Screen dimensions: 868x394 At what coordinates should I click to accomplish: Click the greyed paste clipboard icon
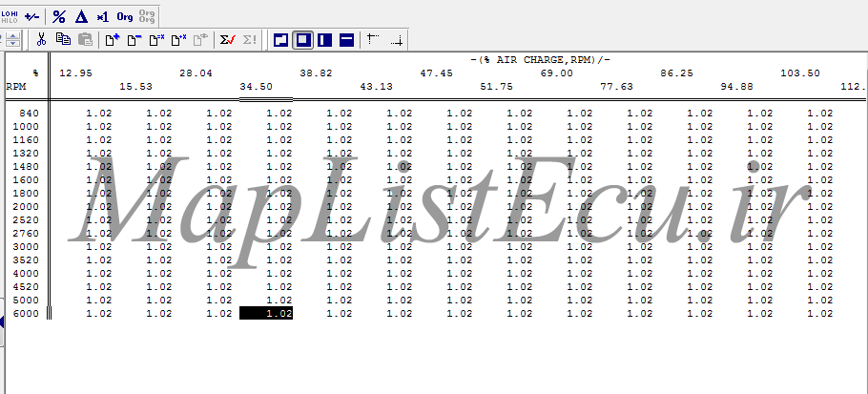(85, 39)
